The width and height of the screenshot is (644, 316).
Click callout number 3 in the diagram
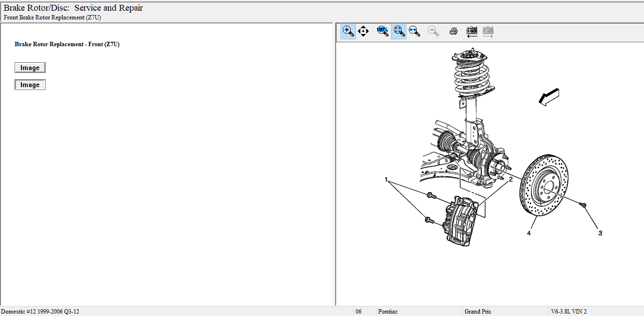click(600, 233)
